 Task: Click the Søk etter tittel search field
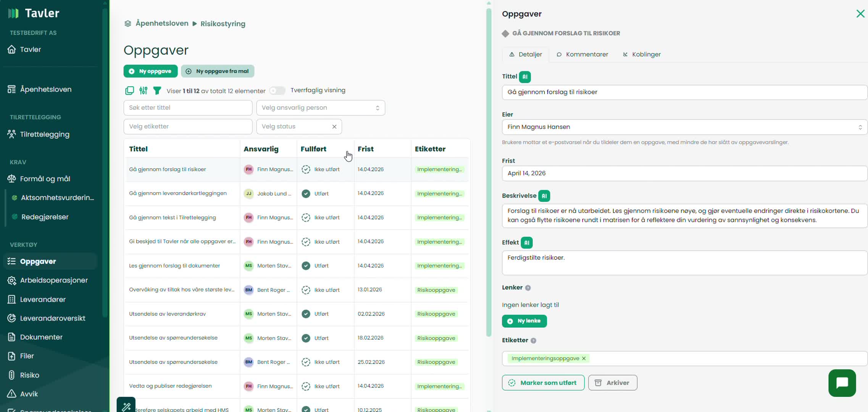point(188,108)
